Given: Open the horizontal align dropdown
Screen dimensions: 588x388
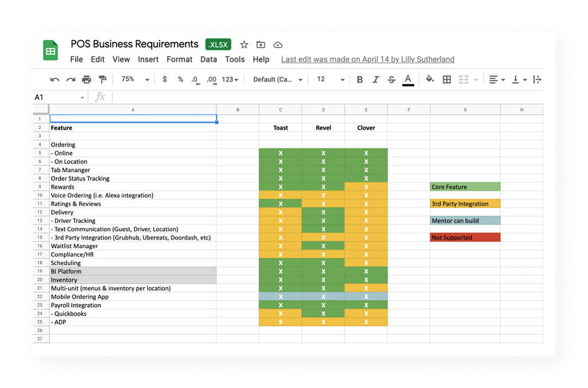Looking at the screenshot, I should click(x=497, y=79).
